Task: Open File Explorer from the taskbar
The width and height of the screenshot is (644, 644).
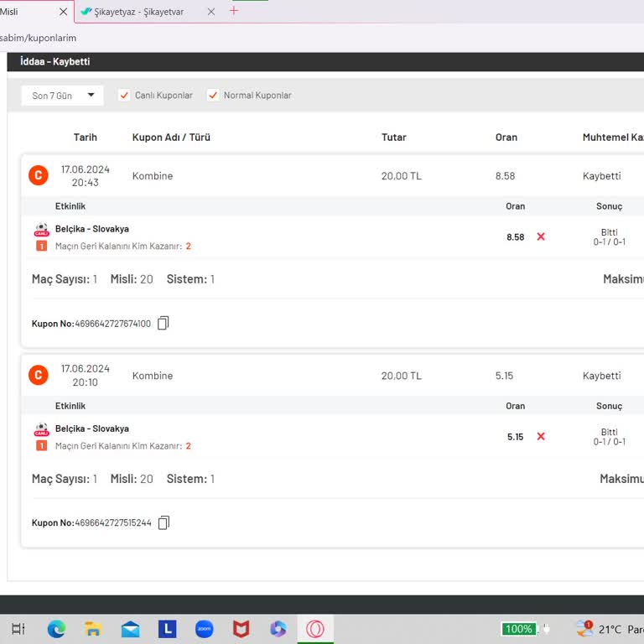Action: (93, 629)
